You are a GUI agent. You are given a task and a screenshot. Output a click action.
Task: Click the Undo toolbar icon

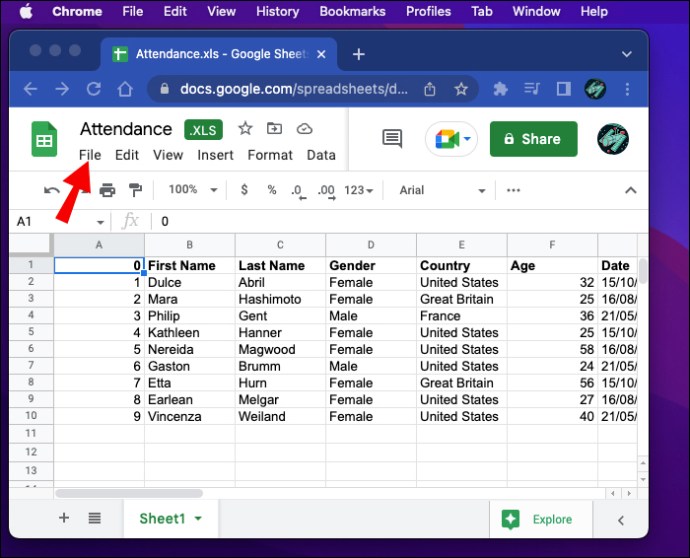coord(52,191)
